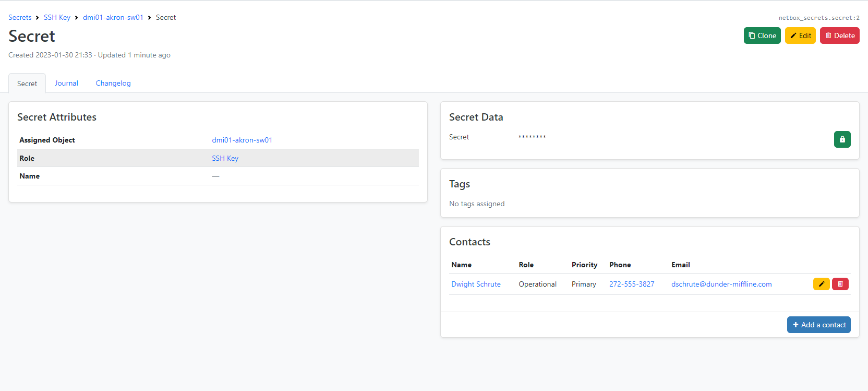Viewport: 868px width, 391px height.
Task: Open the Changelog tab
Action: click(113, 83)
